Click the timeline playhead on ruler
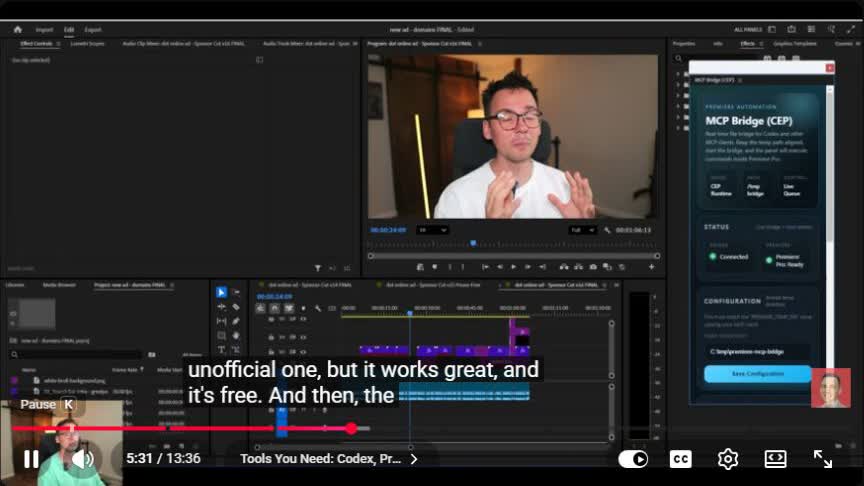Image resolution: width=864 pixels, height=486 pixels. click(x=410, y=312)
